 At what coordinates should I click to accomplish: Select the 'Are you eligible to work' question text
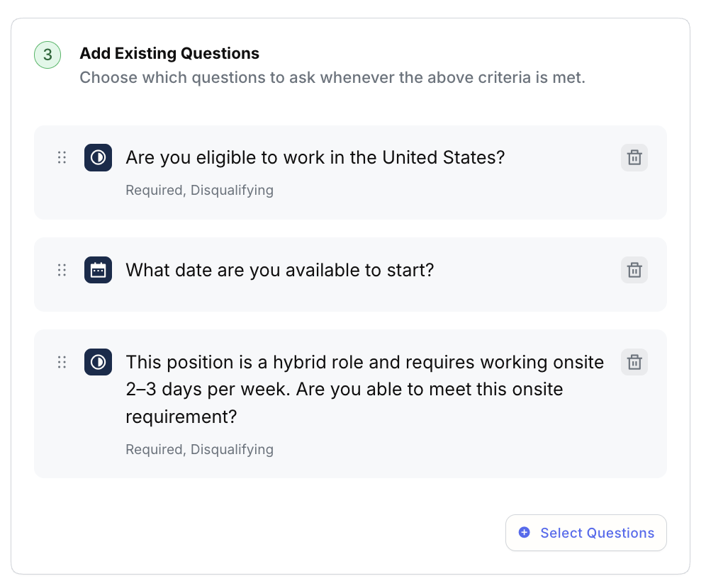(x=315, y=157)
